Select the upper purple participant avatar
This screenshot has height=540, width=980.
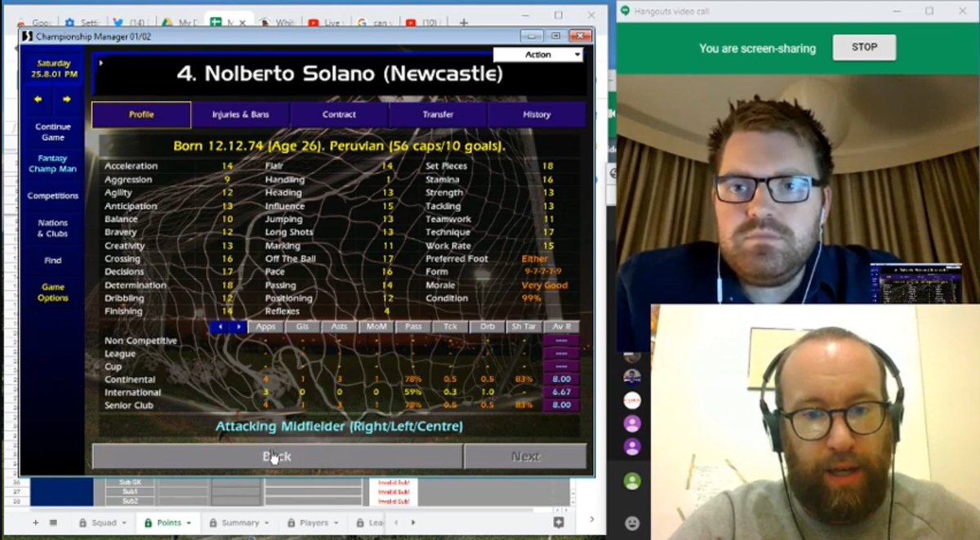pos(632,424)
